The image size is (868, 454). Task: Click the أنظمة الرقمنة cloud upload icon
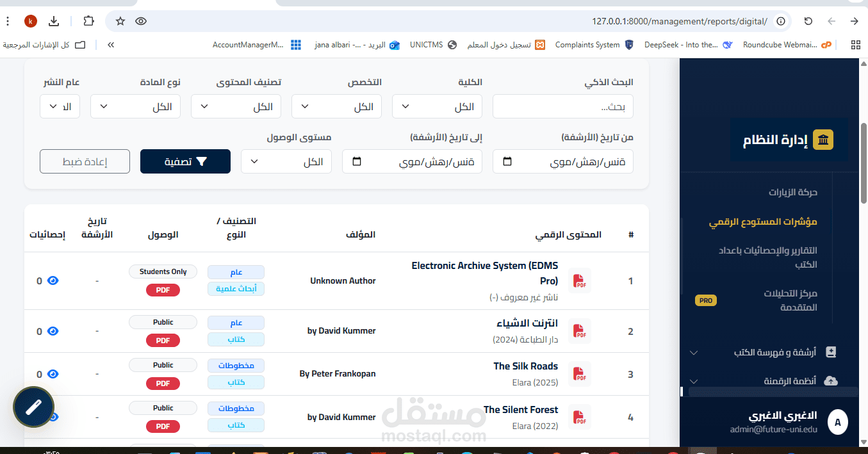click(x=831, y=381)
